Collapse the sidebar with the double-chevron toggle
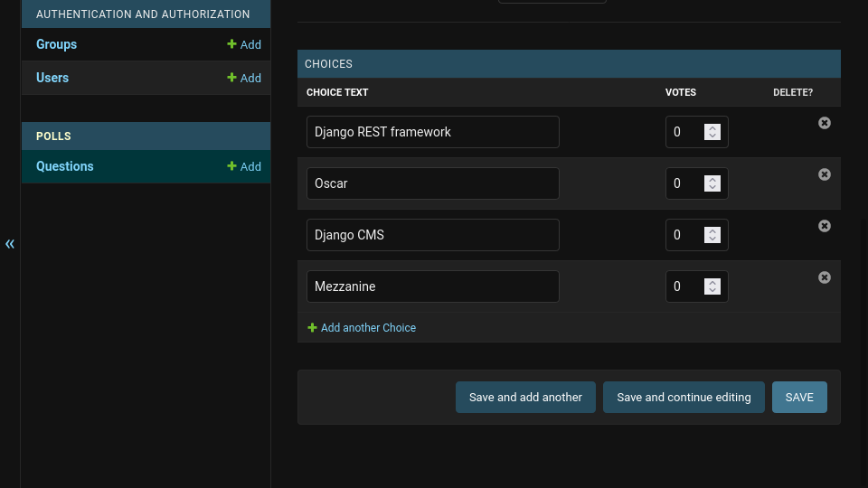The image size is (868, 488). click(x=10, y=244)
